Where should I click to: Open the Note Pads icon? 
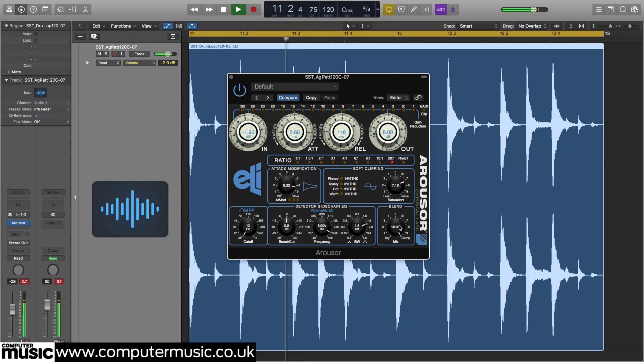point(610,9)
